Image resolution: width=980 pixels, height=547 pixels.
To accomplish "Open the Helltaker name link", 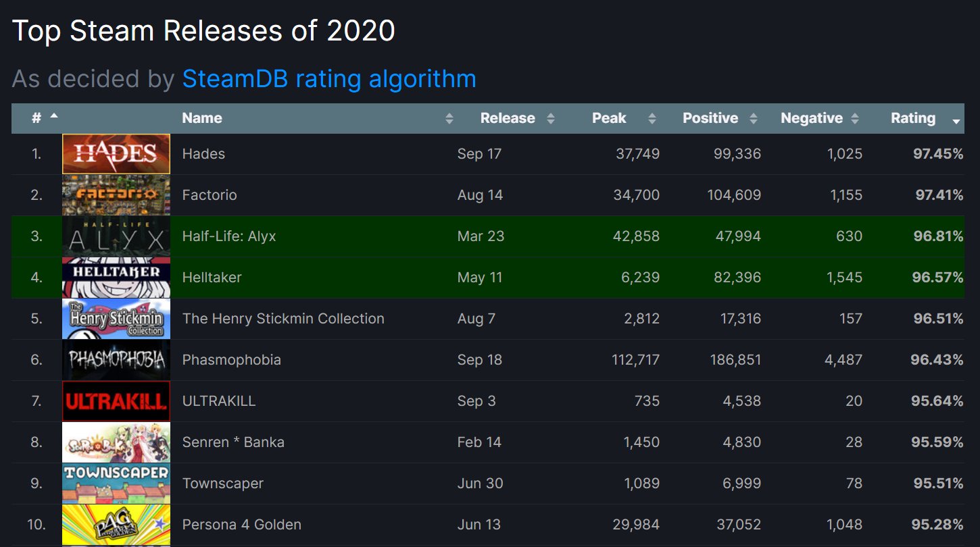I will pos(212,278).
